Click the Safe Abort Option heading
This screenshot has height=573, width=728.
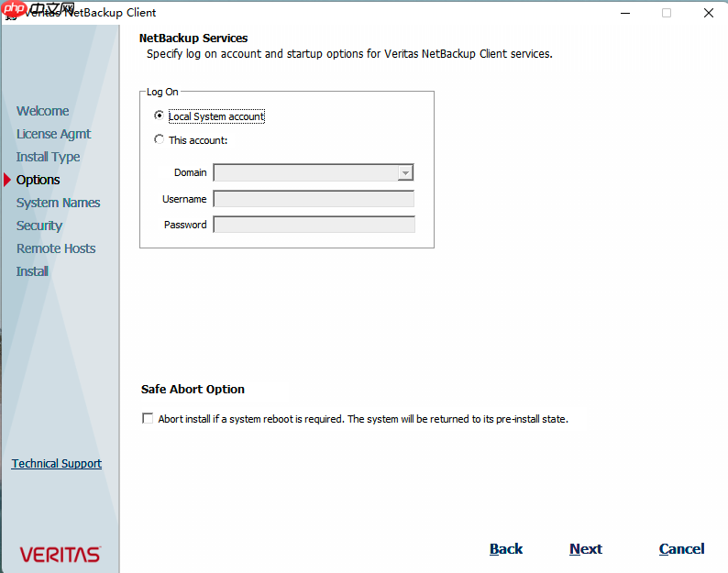point(193,389)
